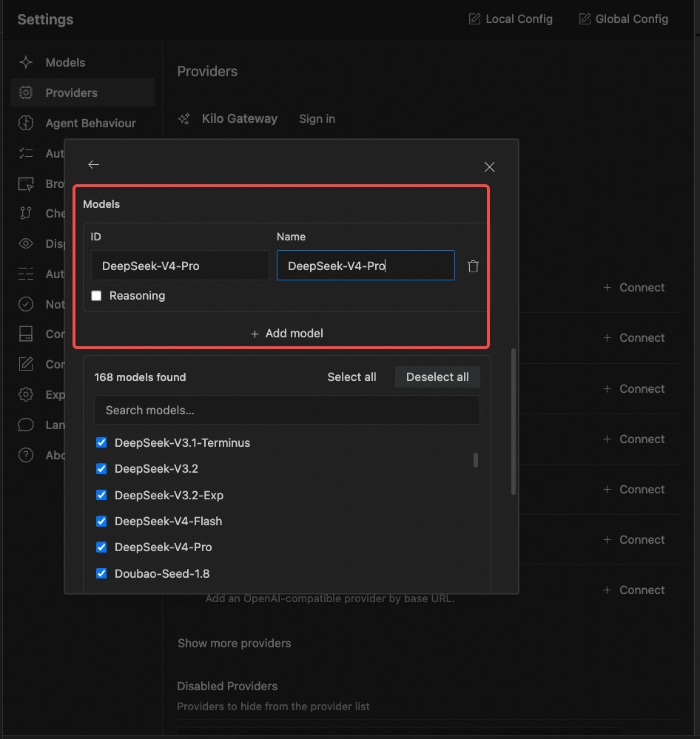Click the Kilo Gateway sparkle icon
The width and height of the screenshot is (700, 739).
(x=184, y=119)
